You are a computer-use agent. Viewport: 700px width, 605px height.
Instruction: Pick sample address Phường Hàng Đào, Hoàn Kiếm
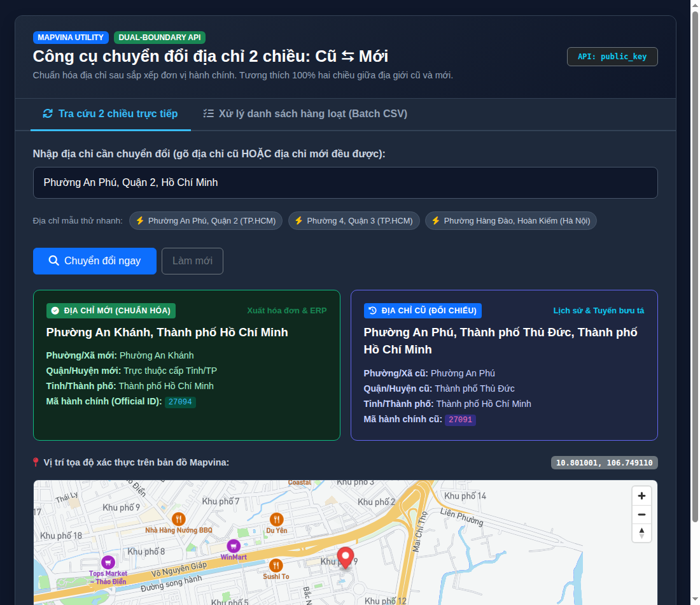coord(511,221)
